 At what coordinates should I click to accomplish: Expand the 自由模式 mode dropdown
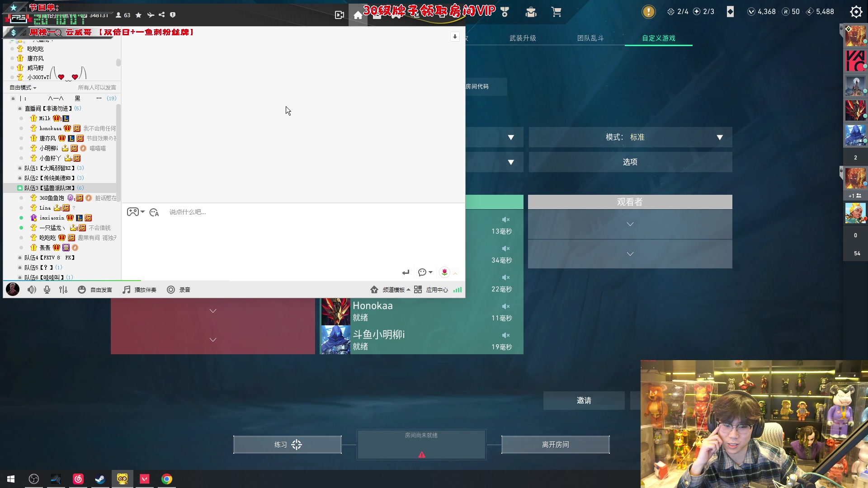pyautogui.click(x=23, y=88)
